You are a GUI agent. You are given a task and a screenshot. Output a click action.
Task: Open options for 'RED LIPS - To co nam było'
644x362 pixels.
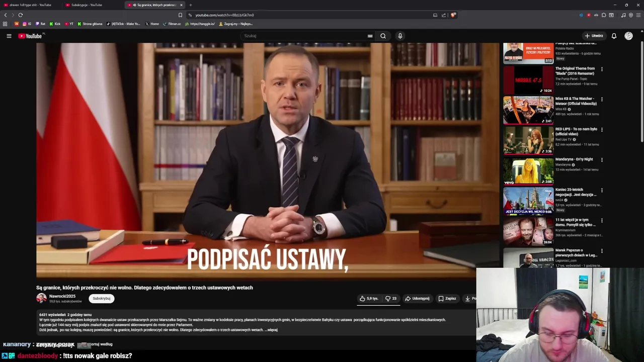tap(602, 130)
